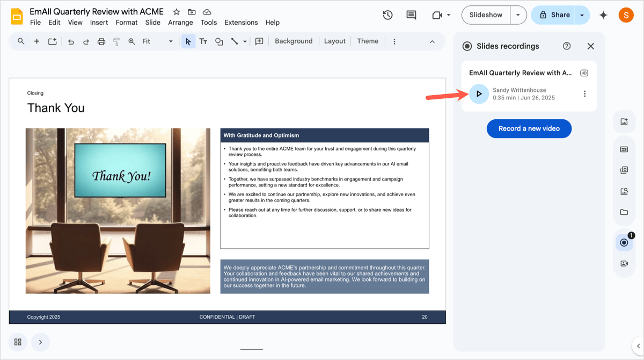Click the zoom magnifier tool
The image size is (644, 360).
point(131,41)
